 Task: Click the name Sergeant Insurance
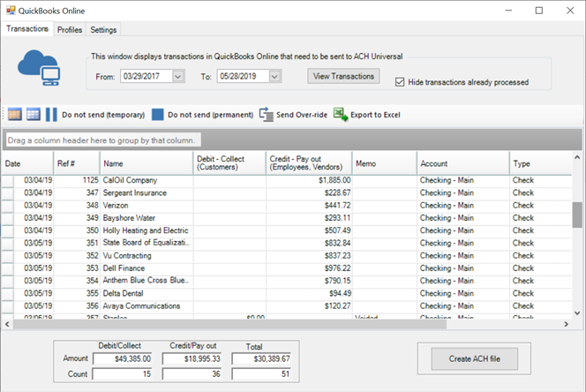[x=135, y=193]
